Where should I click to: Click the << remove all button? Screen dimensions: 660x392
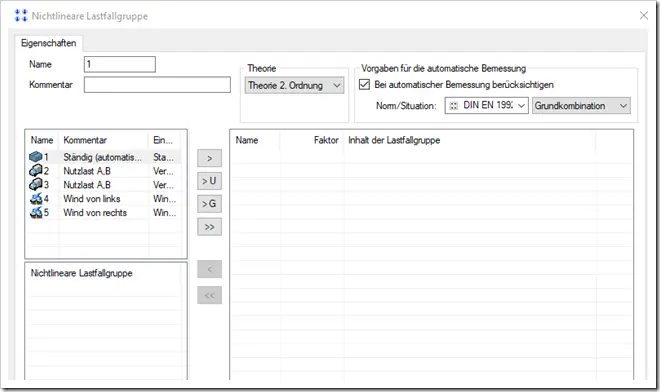[x=209, y=295]
